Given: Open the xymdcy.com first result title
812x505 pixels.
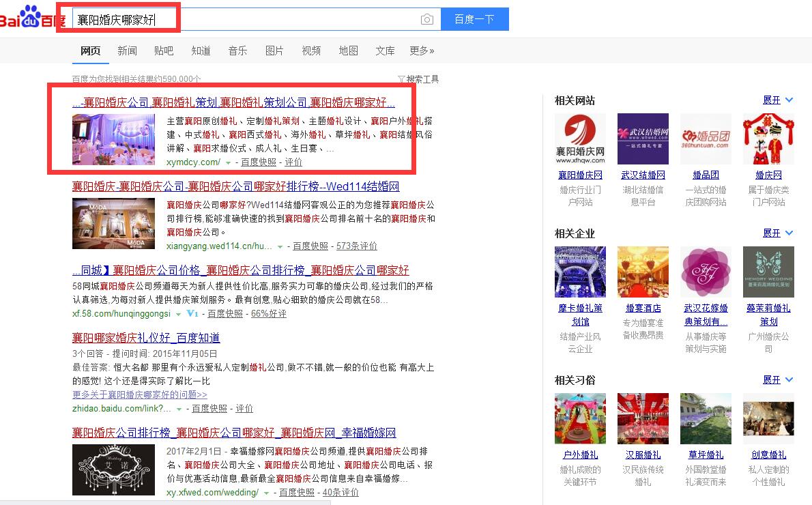Looking at the screenshot, I should coord(233,102).
